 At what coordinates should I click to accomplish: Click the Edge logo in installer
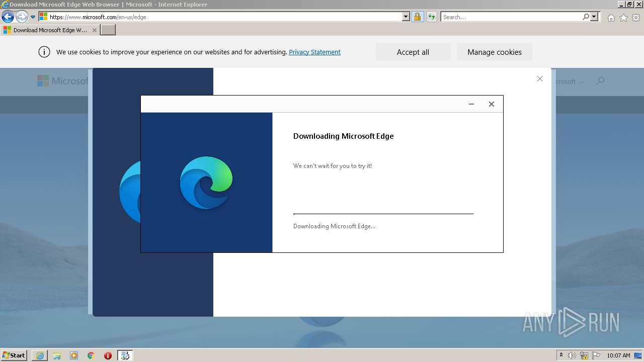coord(206,183)
